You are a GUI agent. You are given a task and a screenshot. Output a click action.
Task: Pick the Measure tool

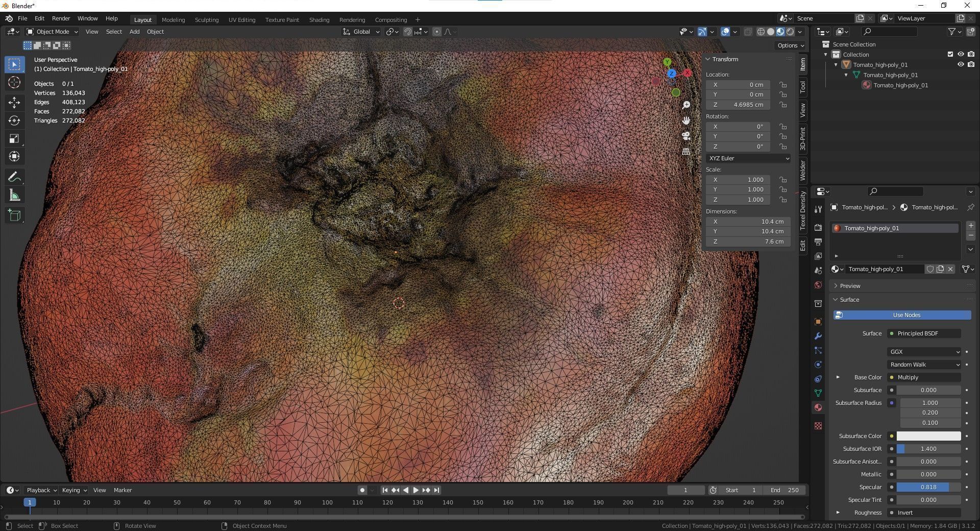[14, 196]
